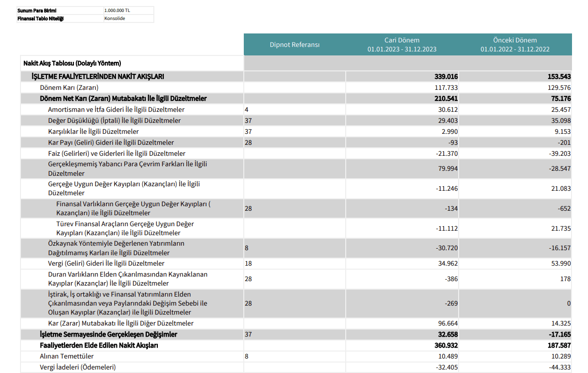The height and width of the screenshot is (373, 588).
Task: Click the Dipnot Referansı column header
Action: tap(294, 44)
